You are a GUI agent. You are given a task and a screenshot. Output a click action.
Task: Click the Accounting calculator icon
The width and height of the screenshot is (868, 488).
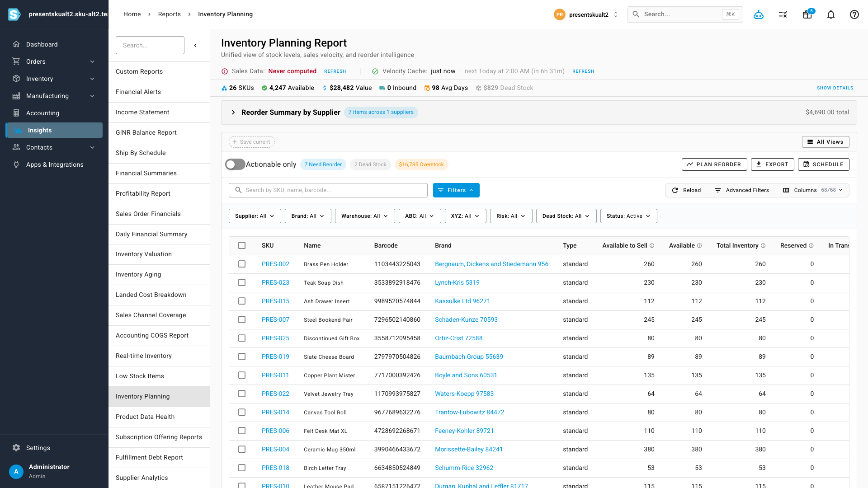click(16, 113)
